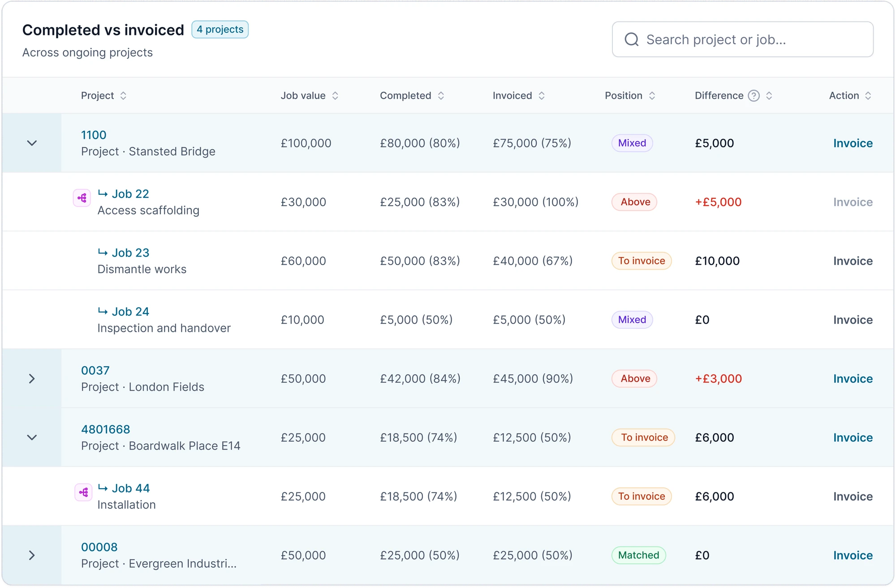896x588 pixels.
Task: Click Invoice for Job 23 Dismantle works
Action: pyautogui.click(x=853, y=261)
